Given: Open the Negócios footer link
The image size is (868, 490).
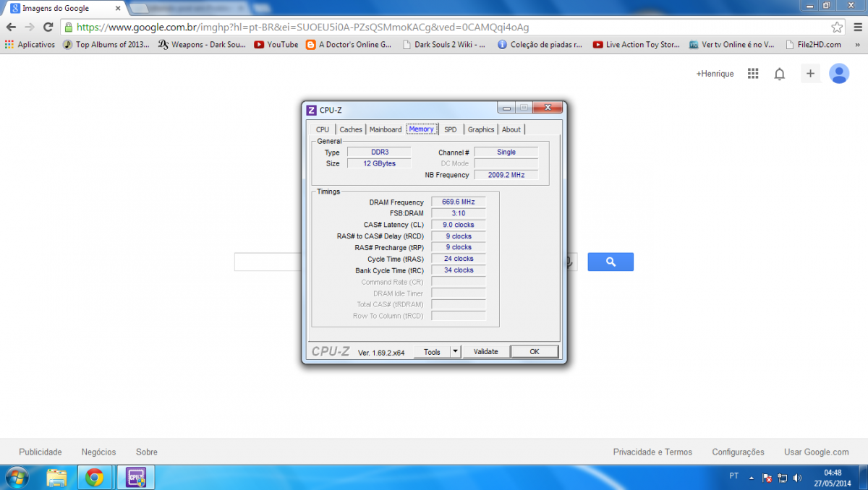Looking at the screenshot, I should (x=98, y=452).
